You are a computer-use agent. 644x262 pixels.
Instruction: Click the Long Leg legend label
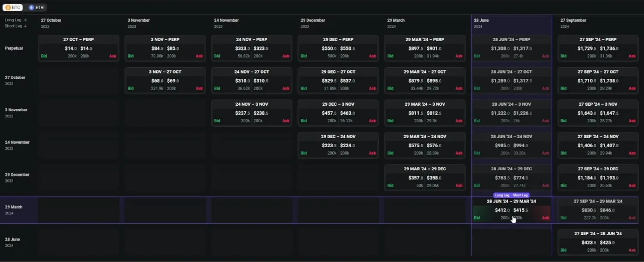point(16,20)
